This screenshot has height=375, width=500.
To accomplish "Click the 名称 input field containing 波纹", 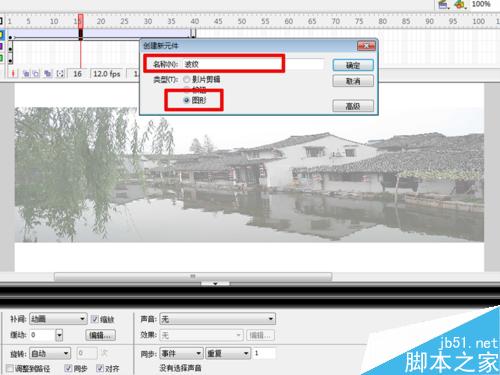I will click(x=253, y=64).
